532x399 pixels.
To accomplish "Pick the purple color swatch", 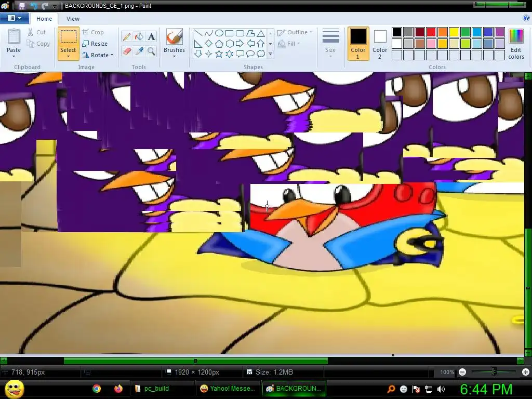I will pyautogui.click(x=500, y=32).
